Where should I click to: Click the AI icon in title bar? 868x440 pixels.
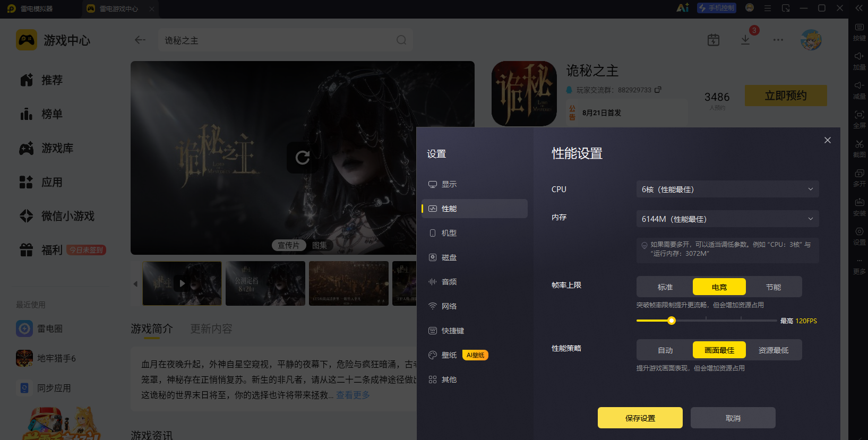click(683, 8)
